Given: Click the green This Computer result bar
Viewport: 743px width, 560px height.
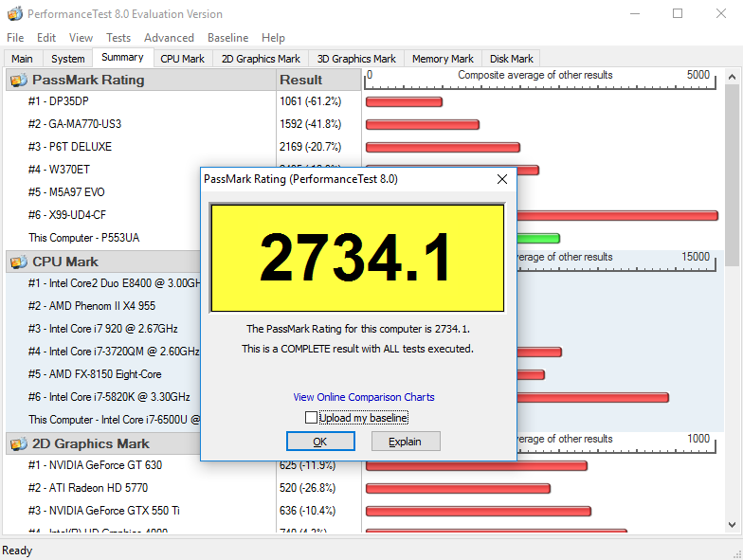Looking at the screenshot, I should [x=538, y=239].
